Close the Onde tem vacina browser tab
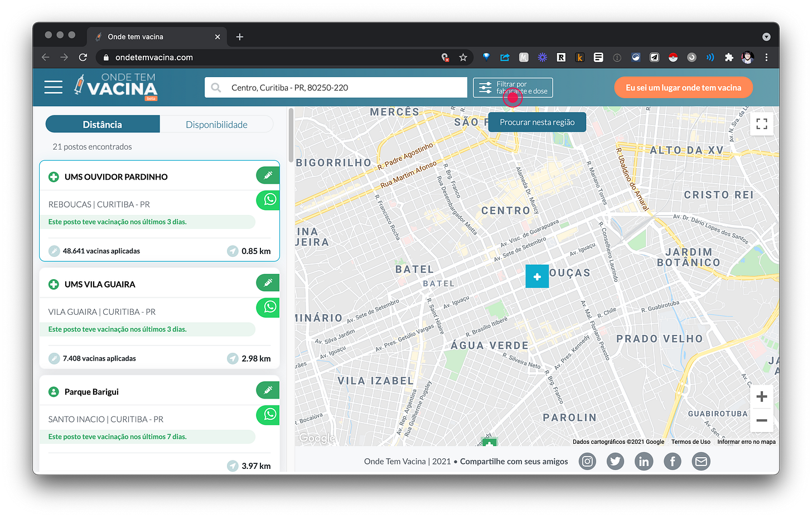The width and height of the screenshot is (812, 518). pyautogui.click(x=217, y=37)
